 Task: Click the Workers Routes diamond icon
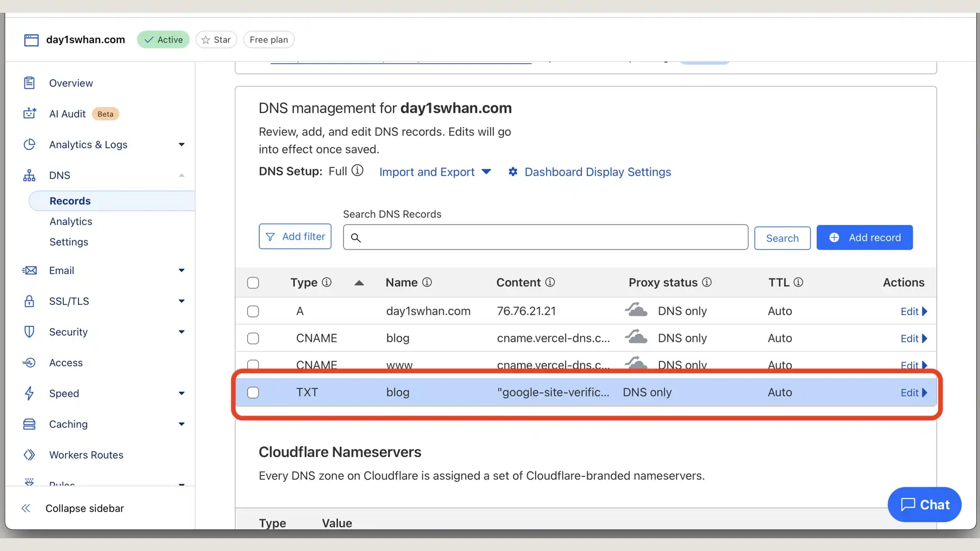(30, 455)
